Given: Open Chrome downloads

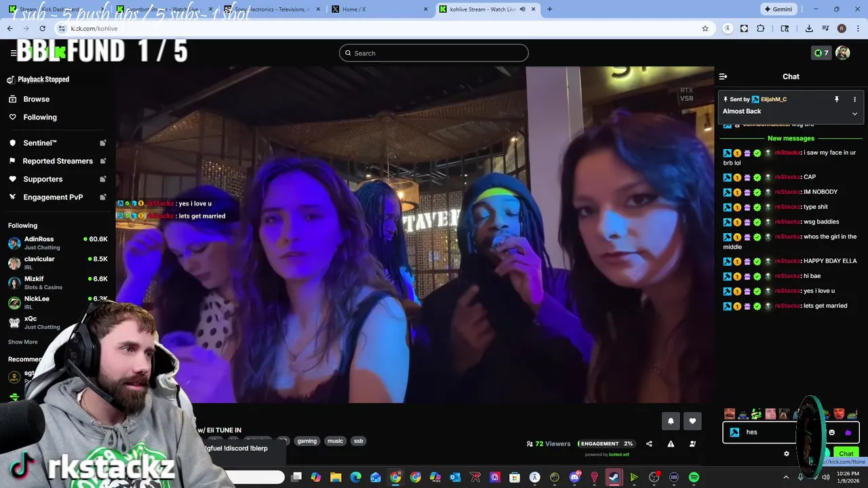Looking at the screenshot, I should point(809,28).
